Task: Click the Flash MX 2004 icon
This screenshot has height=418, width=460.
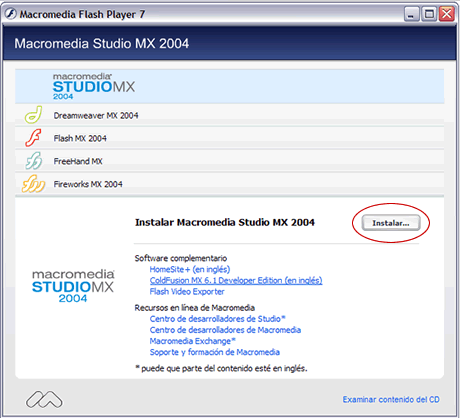Action: coord(33,138)
